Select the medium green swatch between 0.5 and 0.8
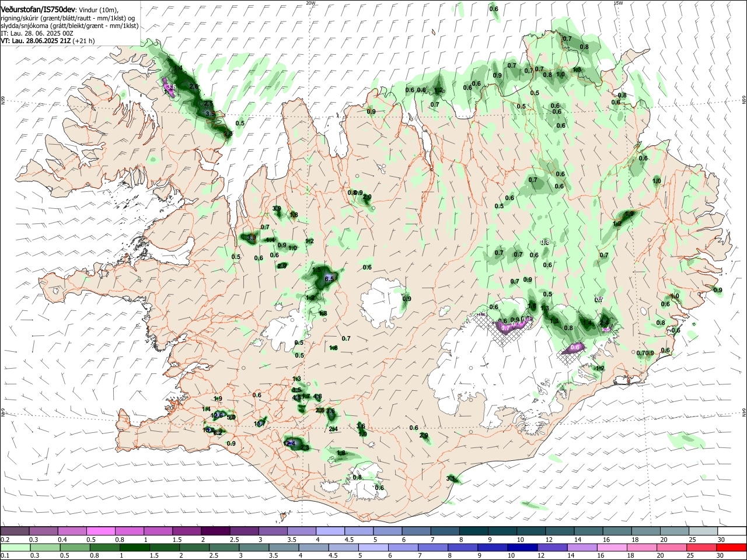Viewport: 747px width, 560px height. pos(76,548)
